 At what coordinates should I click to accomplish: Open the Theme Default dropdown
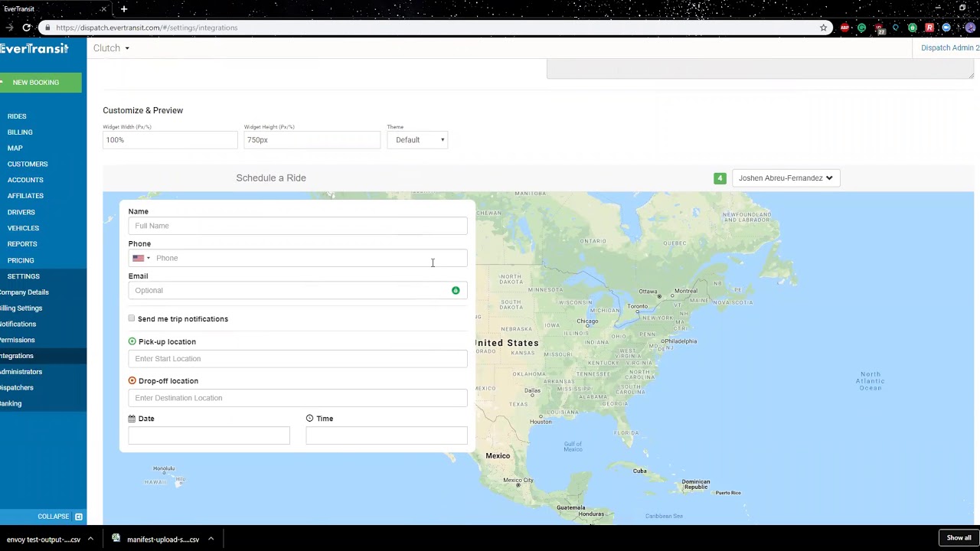click(417, 140)
